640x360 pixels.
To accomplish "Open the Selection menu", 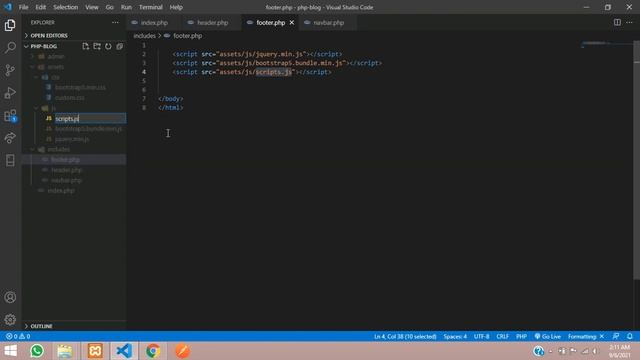I will (65, 7).
